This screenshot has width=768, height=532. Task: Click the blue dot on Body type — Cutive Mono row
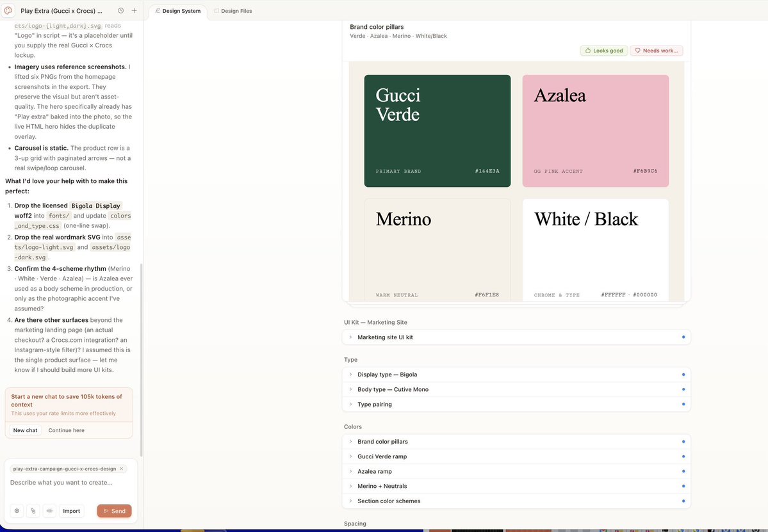[x=683, y=390]
